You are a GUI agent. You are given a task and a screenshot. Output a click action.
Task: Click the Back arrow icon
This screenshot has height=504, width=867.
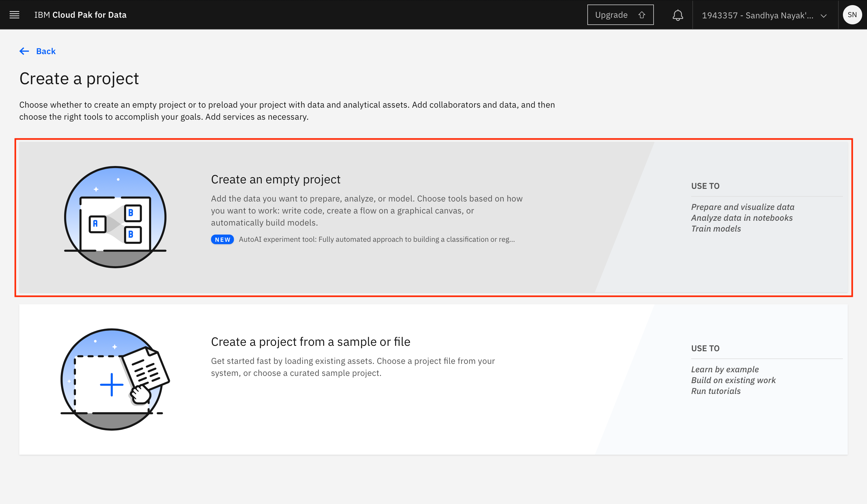[x=24, y=51]
